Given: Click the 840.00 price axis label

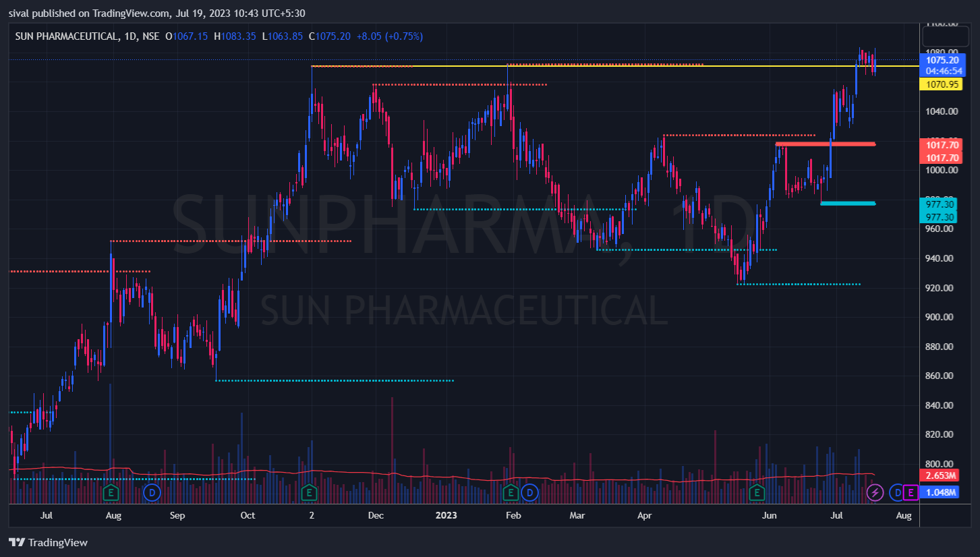Looking at the screenshot, I should coord(941,405).
